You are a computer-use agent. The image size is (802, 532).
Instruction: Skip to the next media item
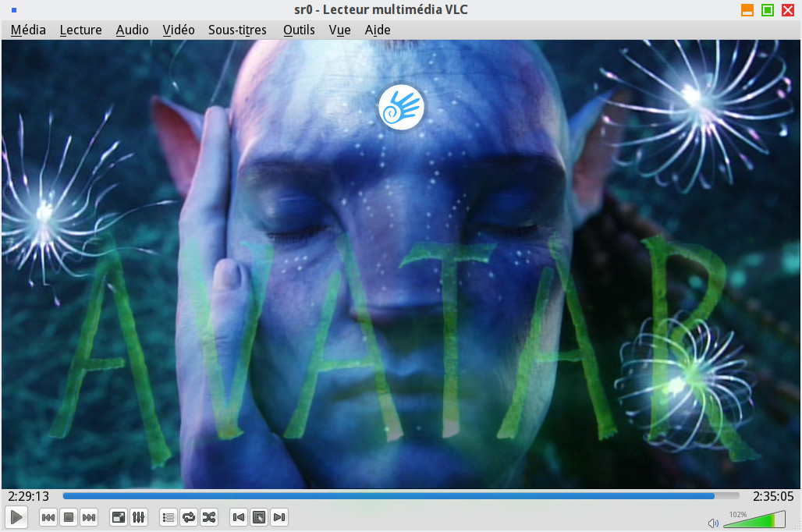click(89, 517)
